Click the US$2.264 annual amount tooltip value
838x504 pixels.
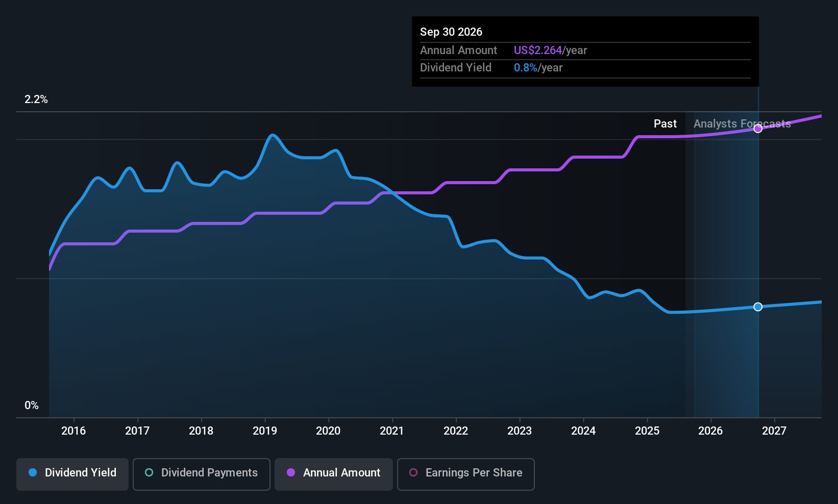tap(537, 51)
